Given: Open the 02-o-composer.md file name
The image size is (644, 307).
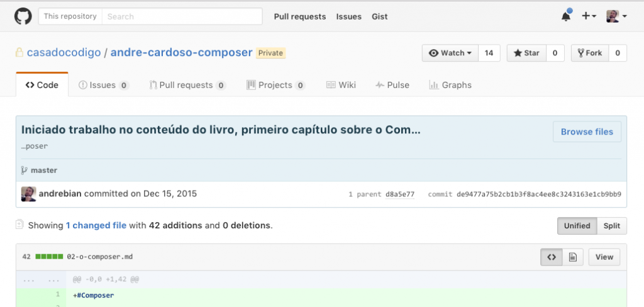Looking at the screenshot, I should pyautogui.click(x=100, y=257).
